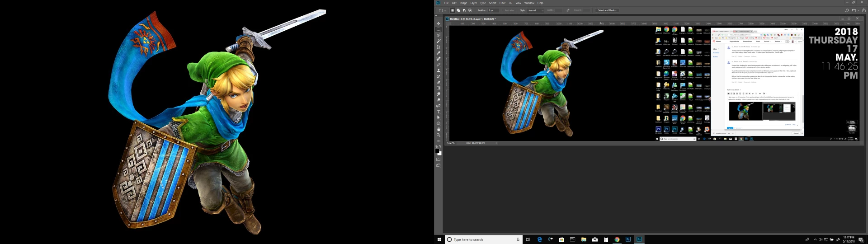Click the Feather input field
The width and height of the screenshot is (868, 244).
click(493, 10)
